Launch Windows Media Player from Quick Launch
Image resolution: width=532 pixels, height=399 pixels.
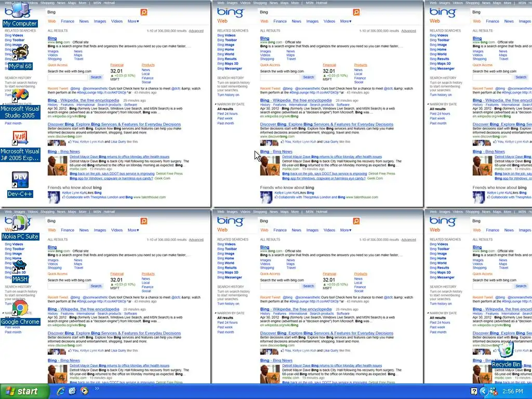pos(84,391)
